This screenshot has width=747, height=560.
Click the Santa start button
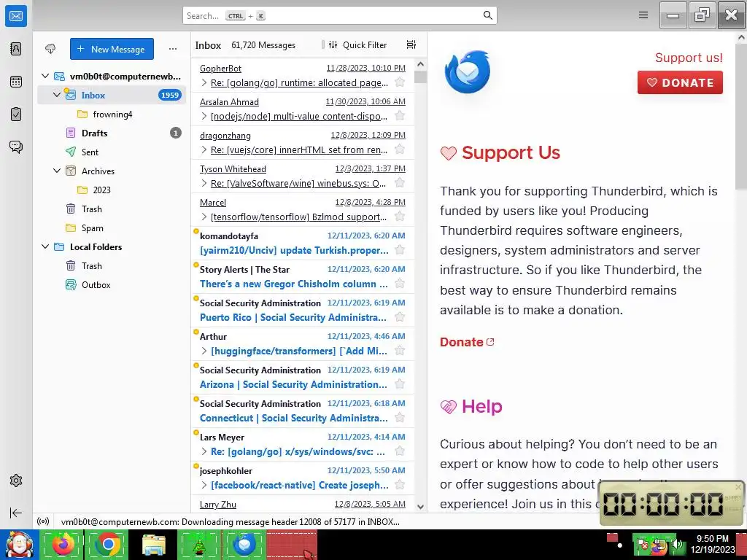(18, 545)
